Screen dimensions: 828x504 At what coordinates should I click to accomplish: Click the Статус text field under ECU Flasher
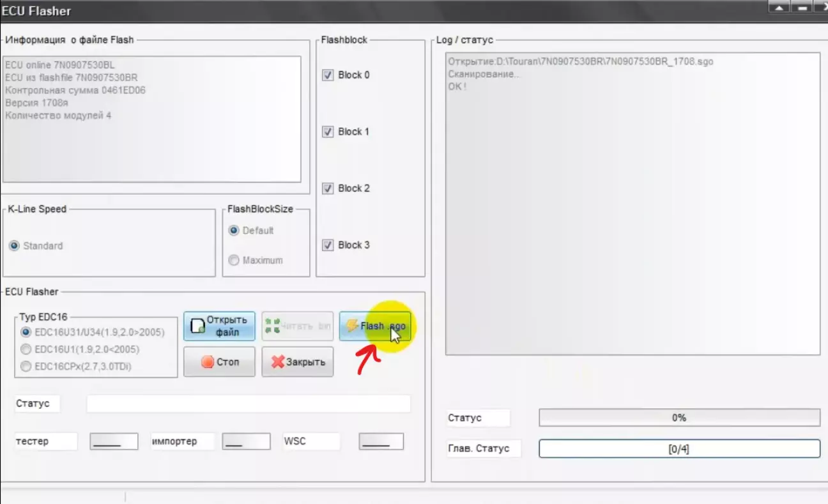point(249,404)
